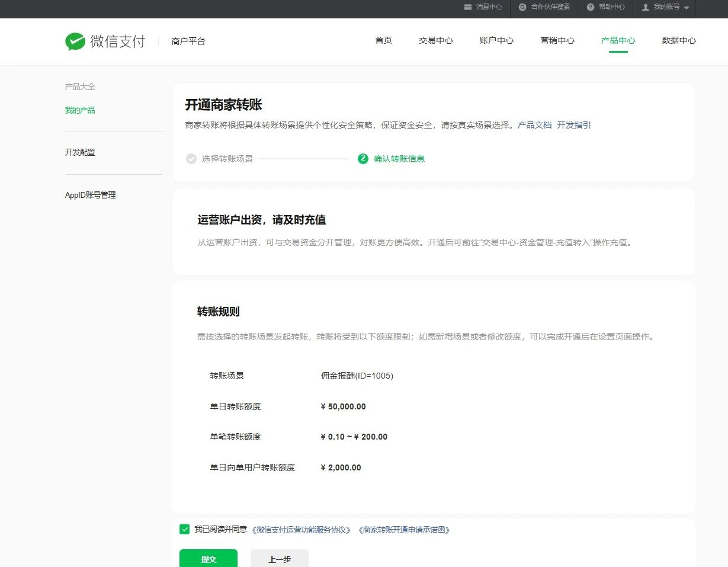The image size is (728, 567).
Task: Click the 确认转账信息 step label
Action: 399,159
